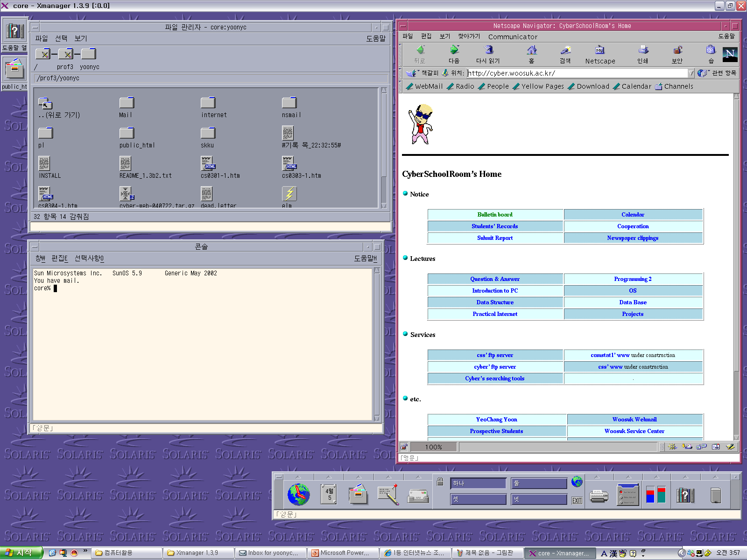
Task: Click Yellow Pages on personal toolbar
Action: pos(538,86)
